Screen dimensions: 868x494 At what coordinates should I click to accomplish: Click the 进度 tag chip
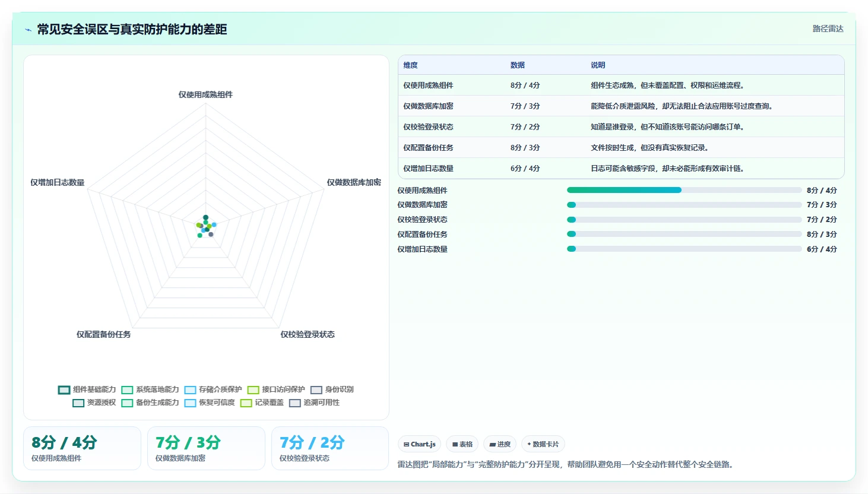[x=500, y=444]
